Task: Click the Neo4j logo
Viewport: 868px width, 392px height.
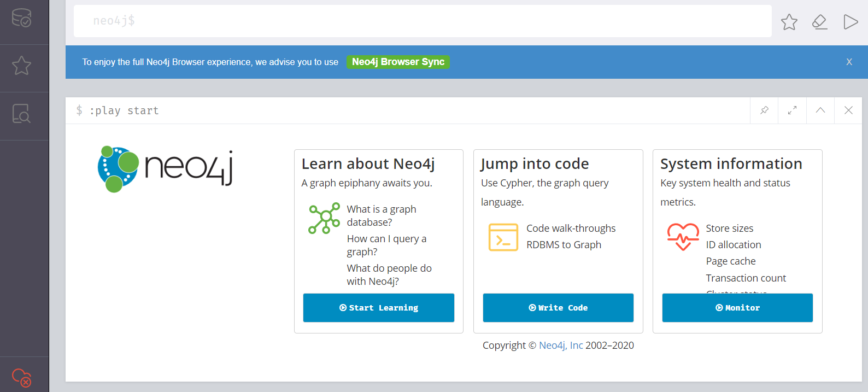Action: (166, 169)
